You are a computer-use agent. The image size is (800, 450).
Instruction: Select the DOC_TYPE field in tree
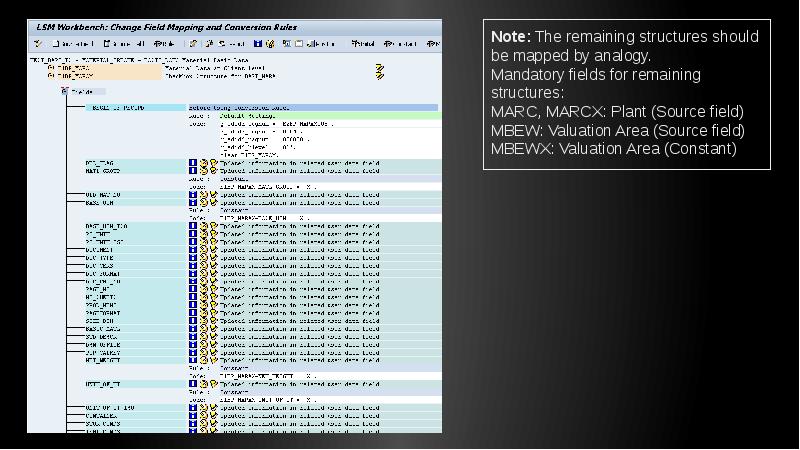pyautogui.click(x=101, y=257)
